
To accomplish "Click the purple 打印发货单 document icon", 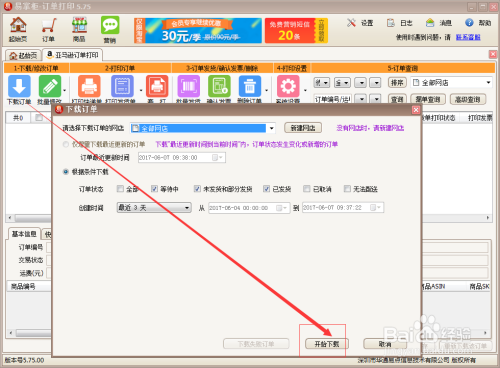I will (x=122, y=86).
